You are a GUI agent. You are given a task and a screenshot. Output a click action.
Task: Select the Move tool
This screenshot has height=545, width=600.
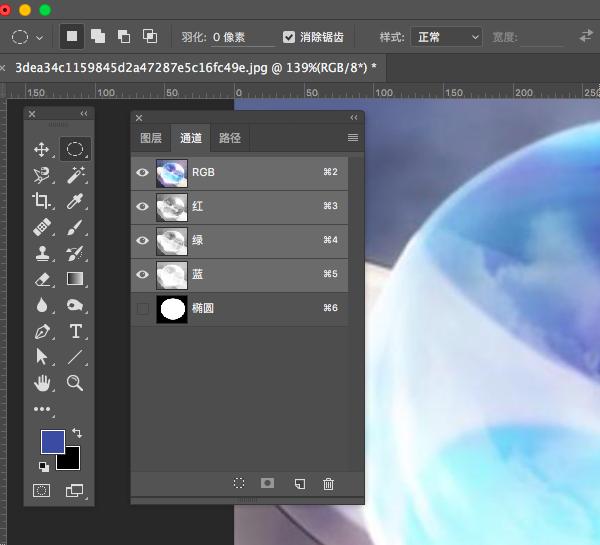coord(42,150)
